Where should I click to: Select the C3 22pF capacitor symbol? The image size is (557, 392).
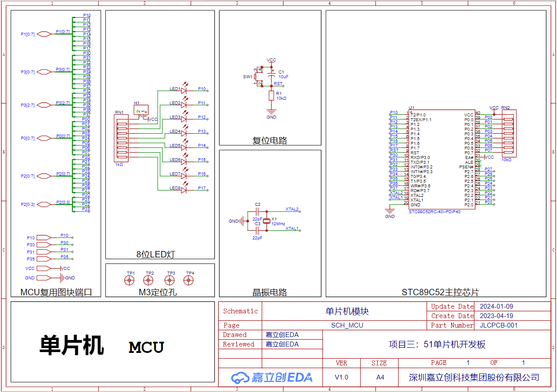(x=258, y=230)
